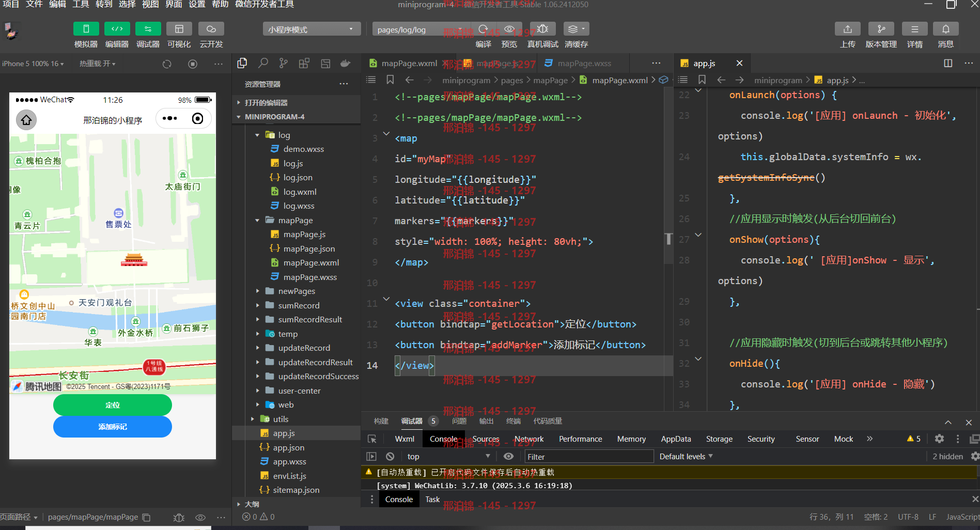Viewport: 980px width, 530px height.
Task: Switch to the Wxml devtools tab
Action: pyautogui.click(x=405, y=439)
